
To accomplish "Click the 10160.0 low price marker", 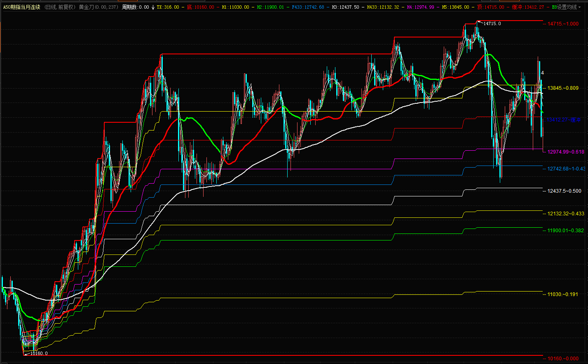I will coord(39,353).
